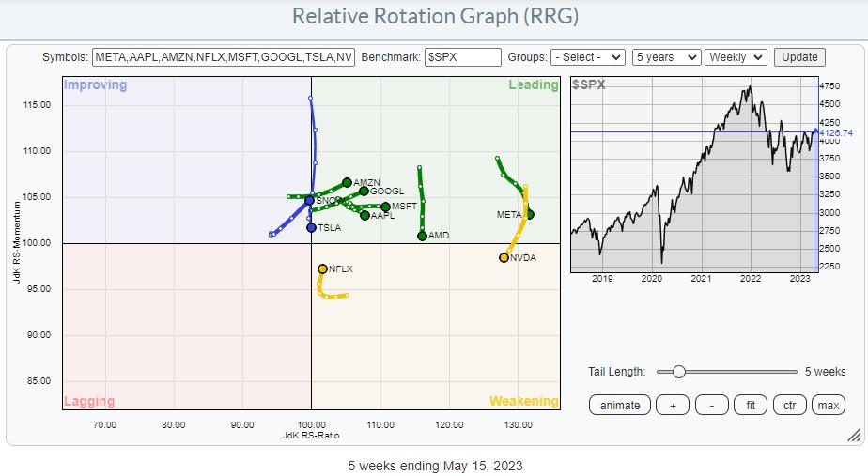Click the AAPL marker on the graph

point(364,215)
